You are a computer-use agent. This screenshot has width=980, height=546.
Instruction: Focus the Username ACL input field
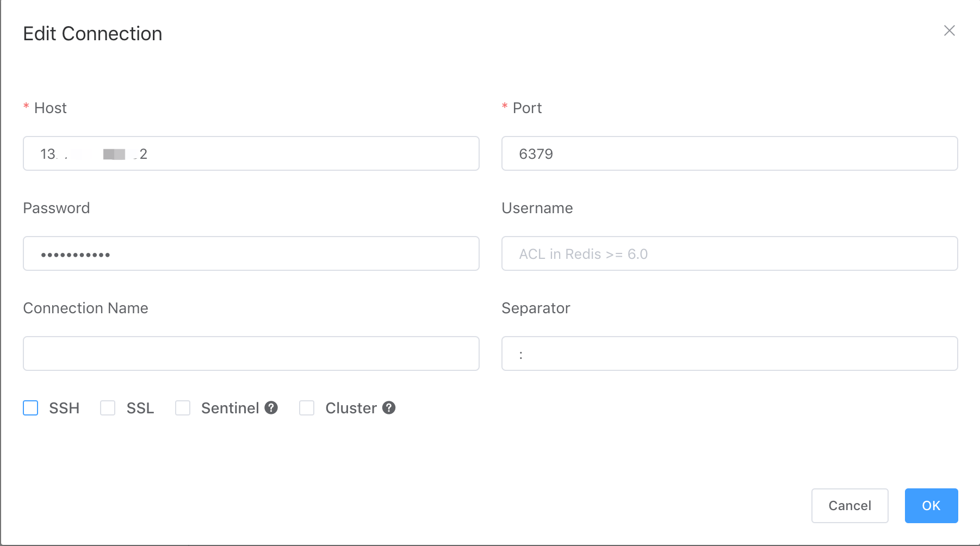[x=729, y=253]
